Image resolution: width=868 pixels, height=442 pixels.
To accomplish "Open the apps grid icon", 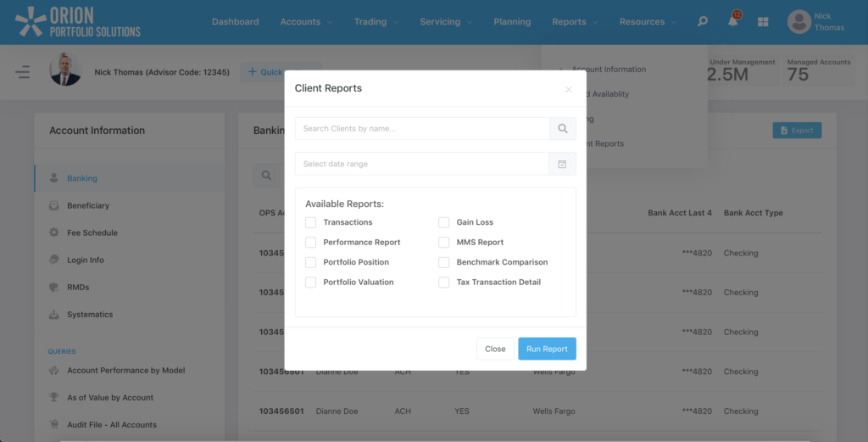I will click(x=763, y=22).
